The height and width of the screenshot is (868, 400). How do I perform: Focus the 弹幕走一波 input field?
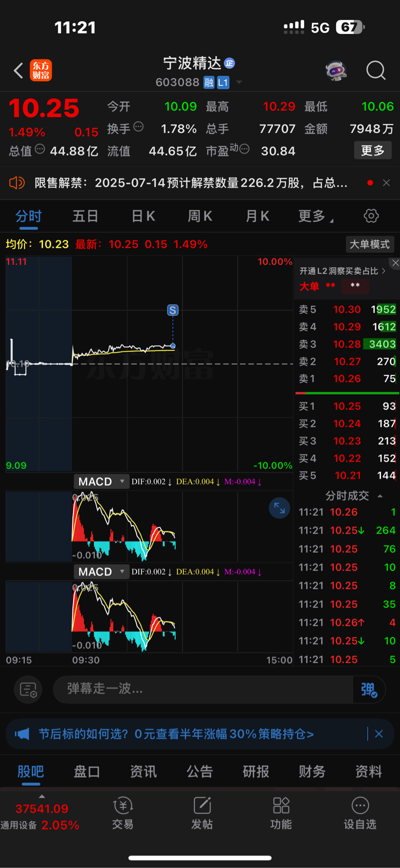pyautogui.click(x=203, y=689)
